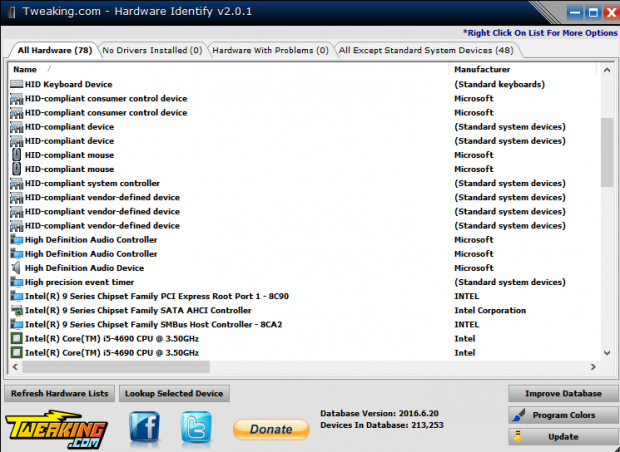This screenshot has height=452, width=620.
Task: Click the paintbrush icon on Program Colors
Action: pyautogui.click(x=518, y=415)
